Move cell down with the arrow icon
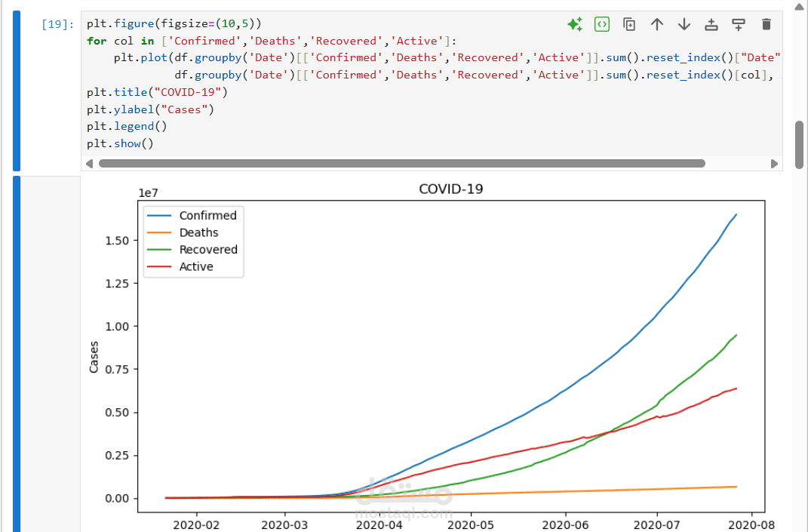808x532 pixels. (684, 24)
